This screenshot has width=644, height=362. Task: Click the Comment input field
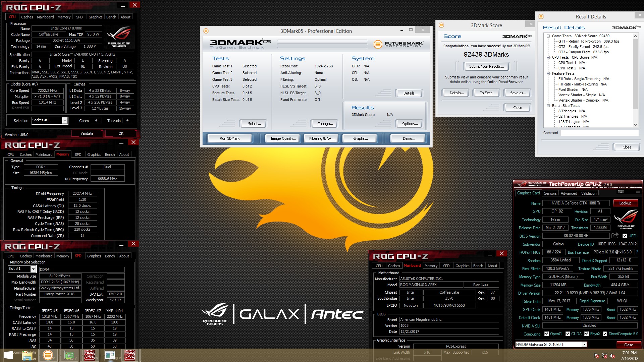(599, 133)
